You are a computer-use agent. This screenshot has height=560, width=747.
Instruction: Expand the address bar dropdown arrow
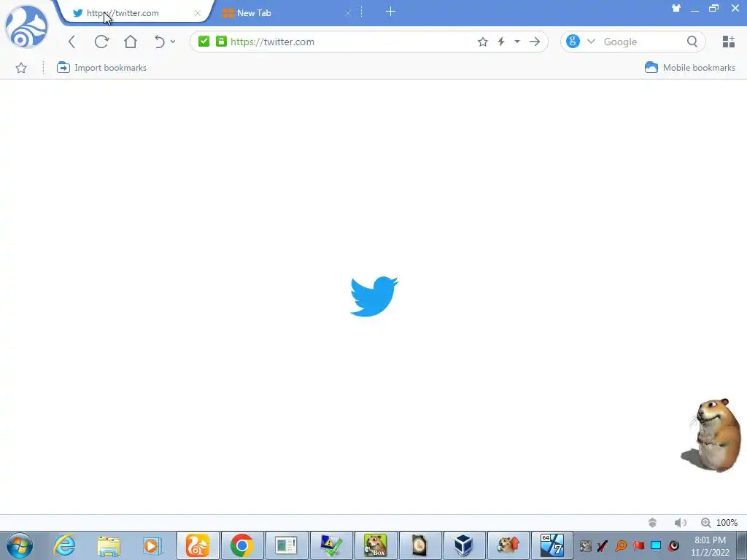[517, 42]
